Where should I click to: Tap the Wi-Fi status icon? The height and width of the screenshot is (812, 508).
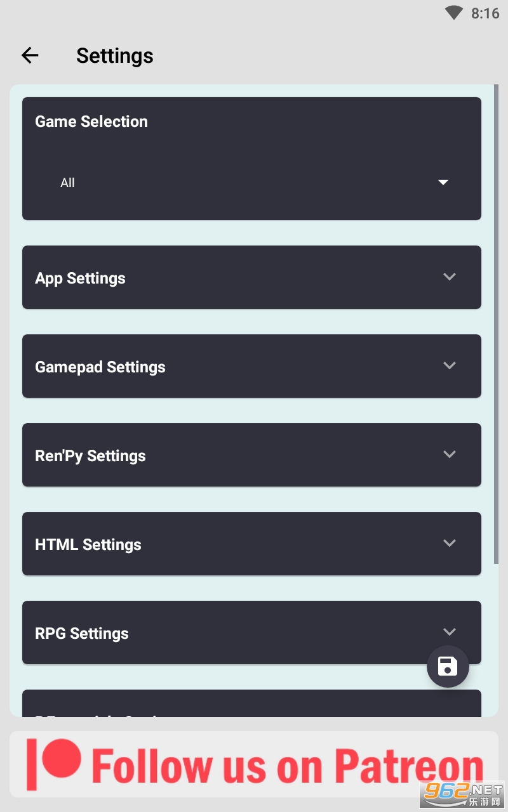(454, 13)
